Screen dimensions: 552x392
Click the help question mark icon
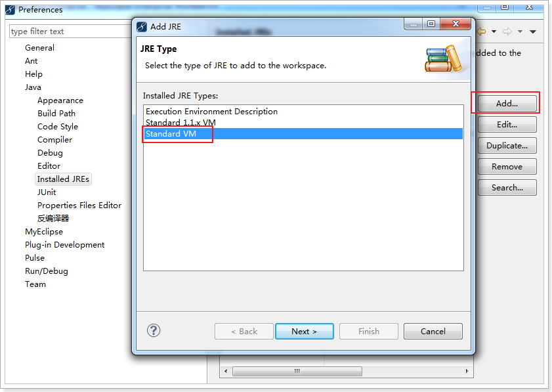click(x=154, y=330)
